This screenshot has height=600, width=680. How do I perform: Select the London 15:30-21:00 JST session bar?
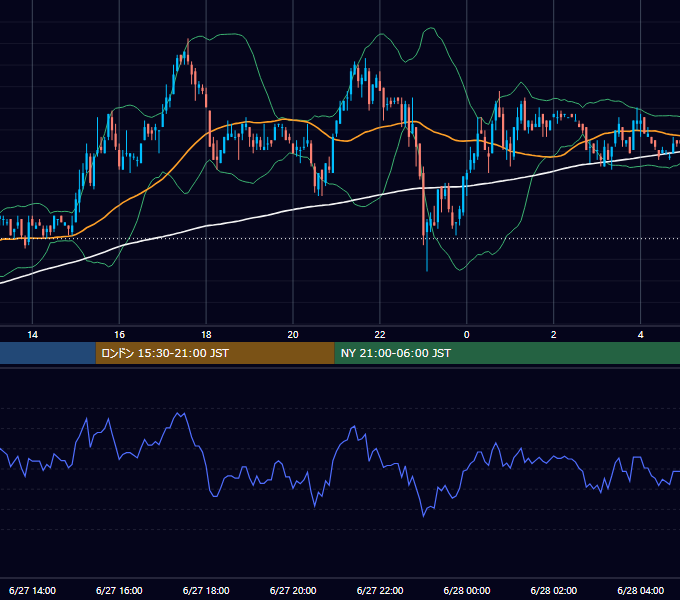tap(215, 353)
